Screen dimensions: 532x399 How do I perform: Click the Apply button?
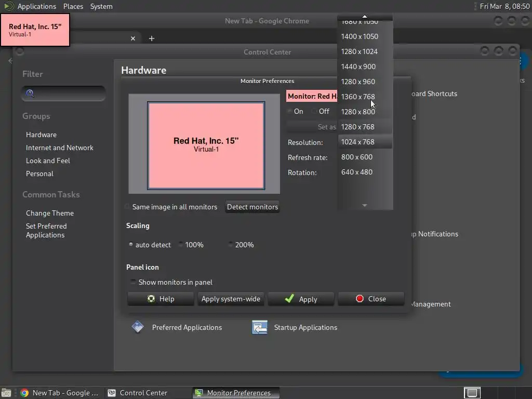pyautogui.click(x=301, y=299)
